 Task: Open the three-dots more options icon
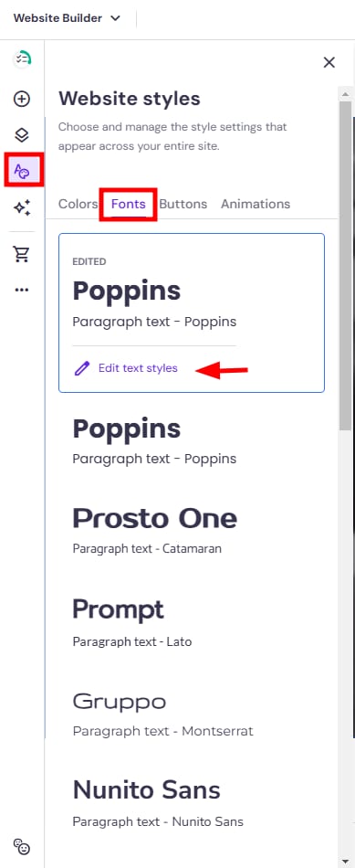coord(22,290)
